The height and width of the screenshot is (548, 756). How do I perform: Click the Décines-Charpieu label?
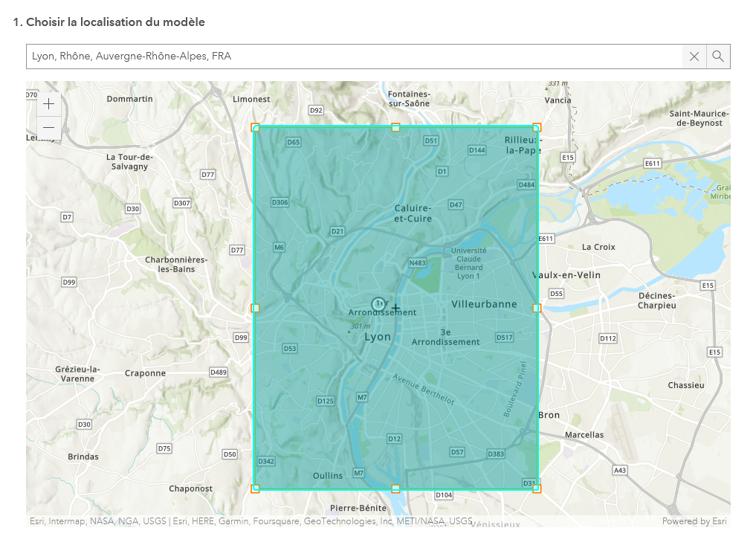tap(656, 300)
